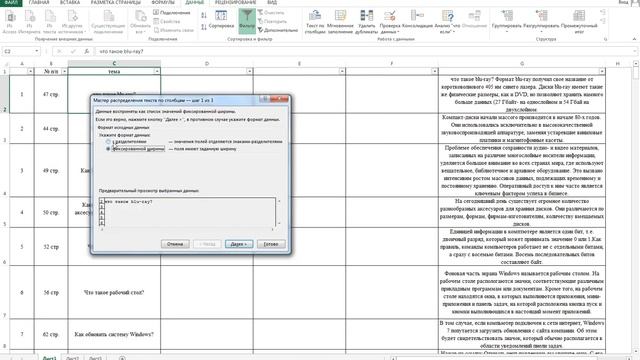Click 'Далее >' in the wizard
The height and width of the screenshot is (360, 640).
(x=239, y=244)
